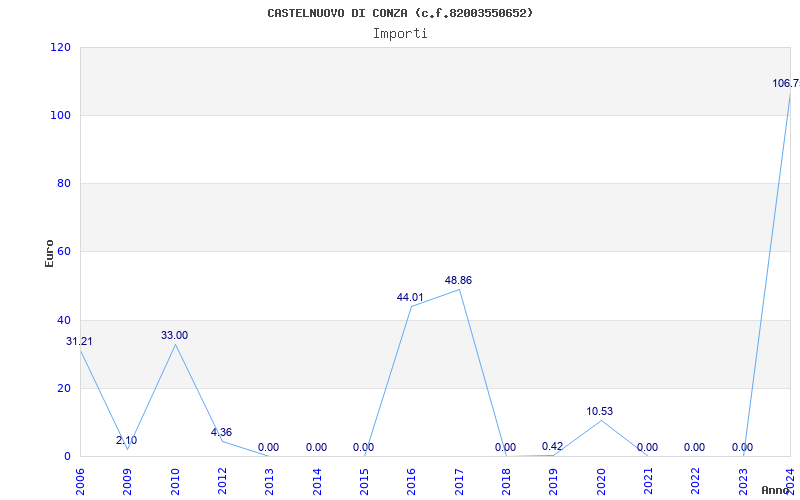Click the 2006 x-axis tick label
Screen dimensions: 800x500
(x=80, y=482)
